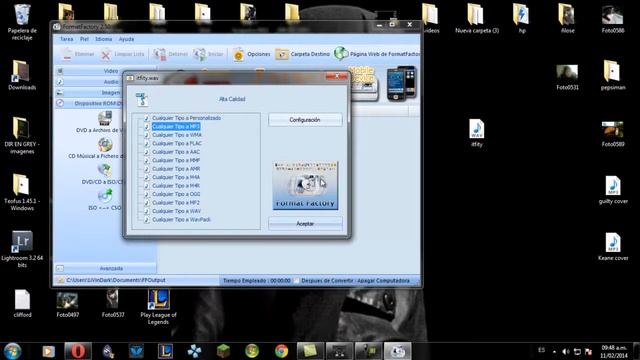Select Cualquier Tipo a Personalizado in the list
This screenshot has height=360, width=640.
pos(186,118)
